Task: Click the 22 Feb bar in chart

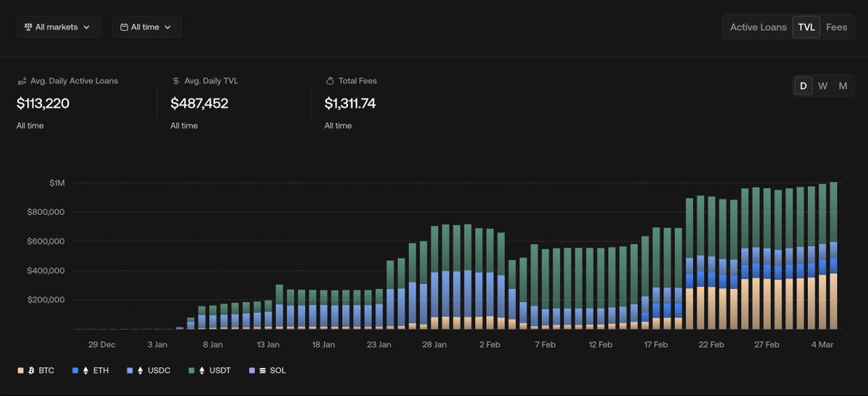Action: pos(712,263)
